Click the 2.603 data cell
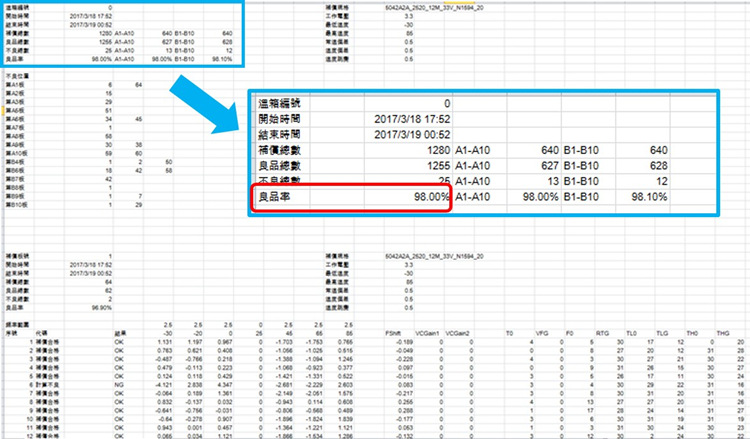 click(346, 384)
